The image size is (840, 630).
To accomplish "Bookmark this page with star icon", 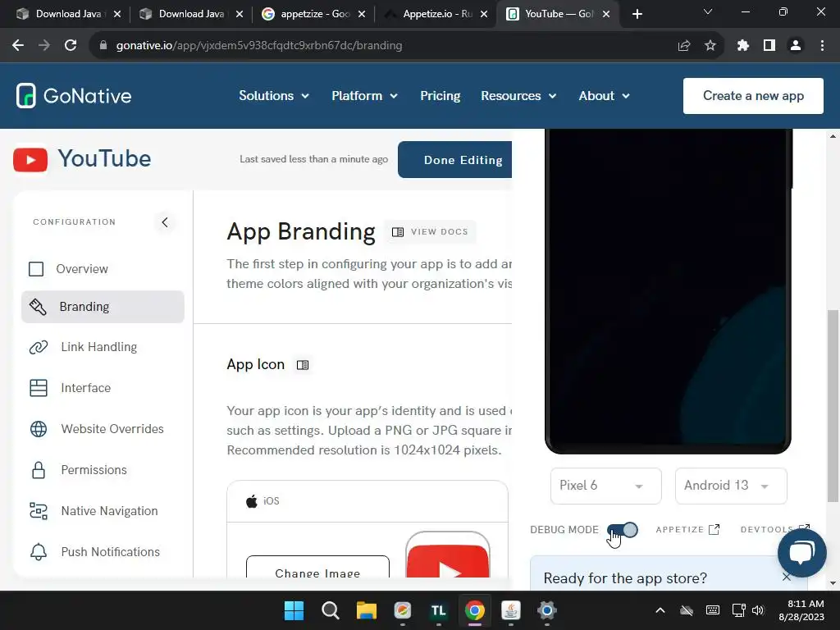I will point(710,46).
